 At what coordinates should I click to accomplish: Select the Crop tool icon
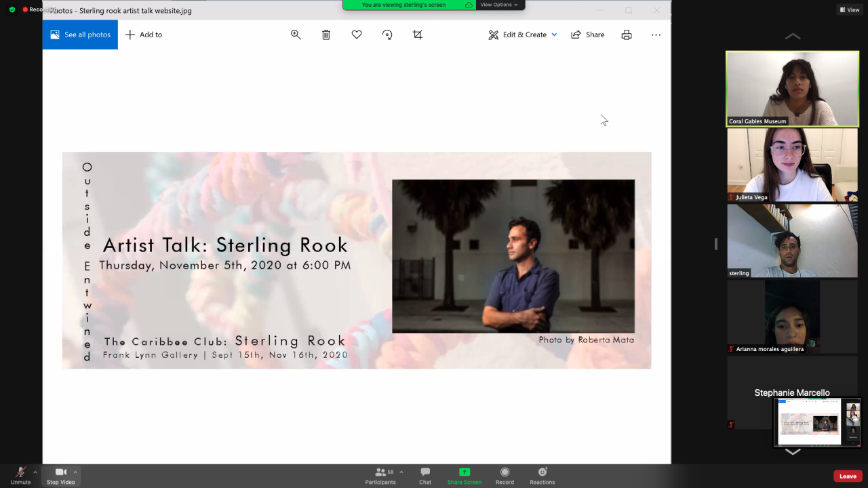tap(418, 35)
